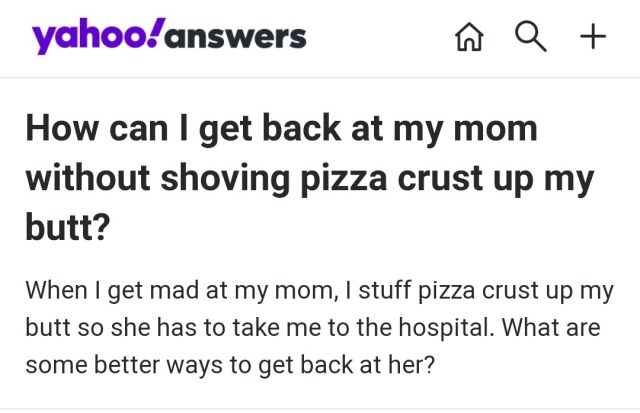
Task: Click the dark "answers" word in the logo
Action: click(236, 38)
